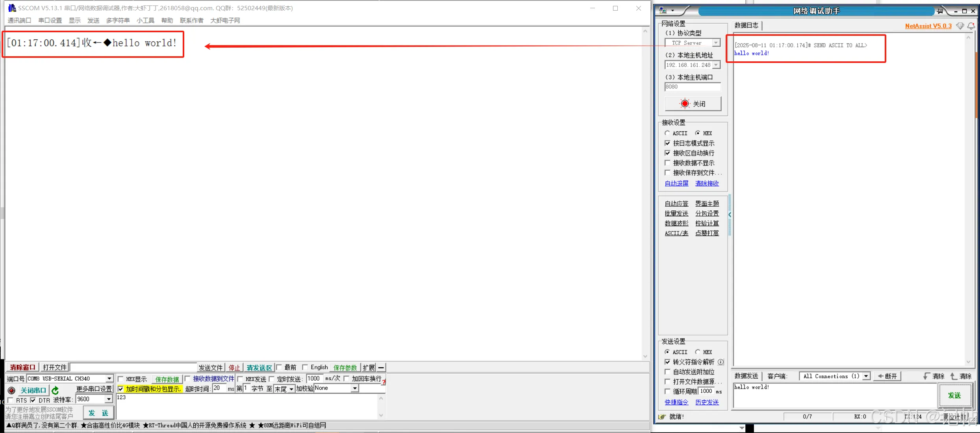Click the info icon beside escape parsing
980x433 pixels.
click(721, 362)
